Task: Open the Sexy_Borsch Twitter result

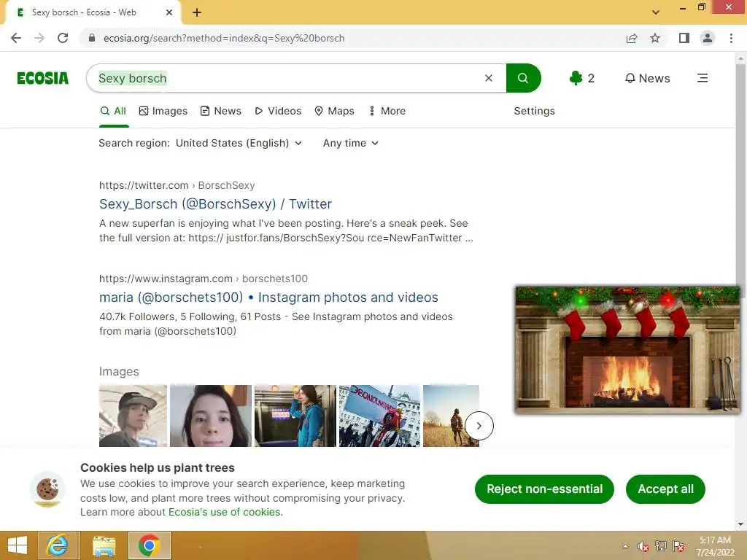Action: [x=215, y=204]
